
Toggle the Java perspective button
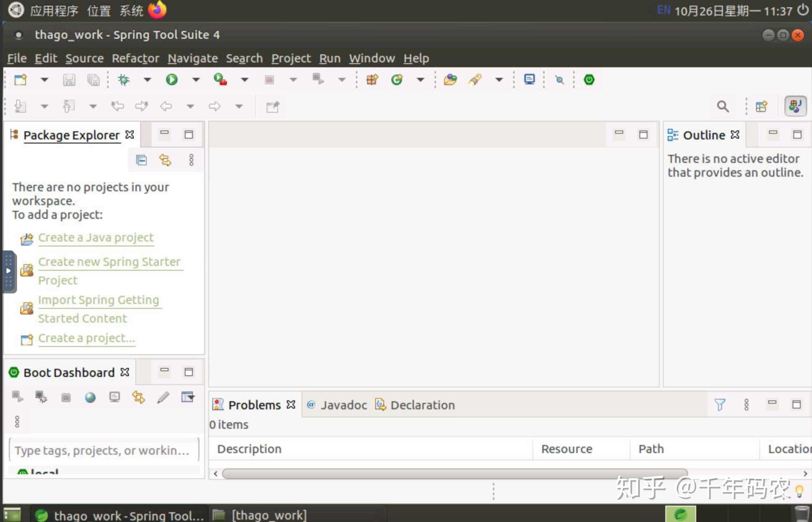coord(795,107)
